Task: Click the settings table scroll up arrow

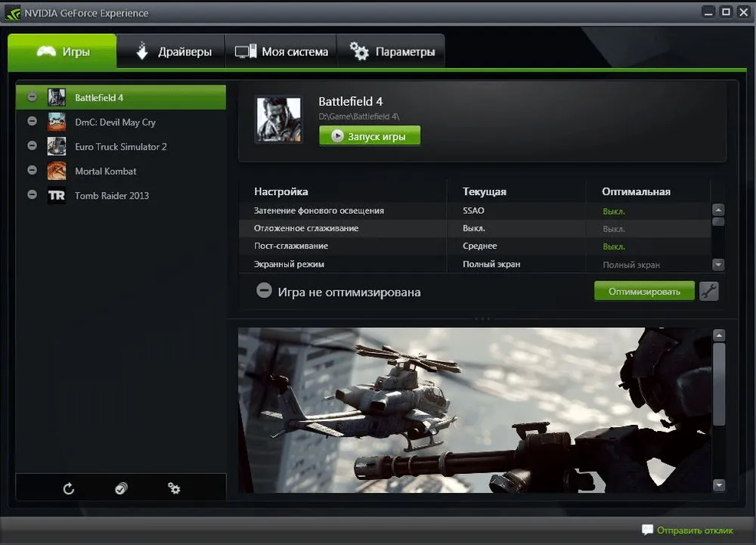Action: point(718,209)
